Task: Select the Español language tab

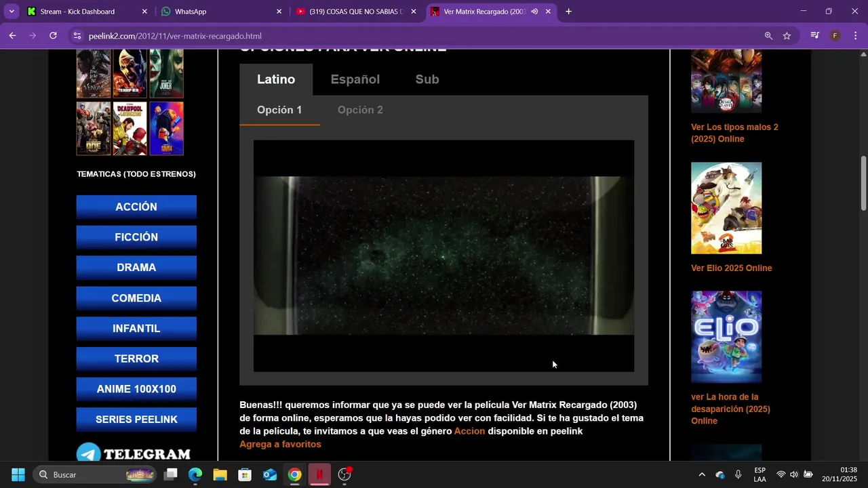Action: pos(355,79)
